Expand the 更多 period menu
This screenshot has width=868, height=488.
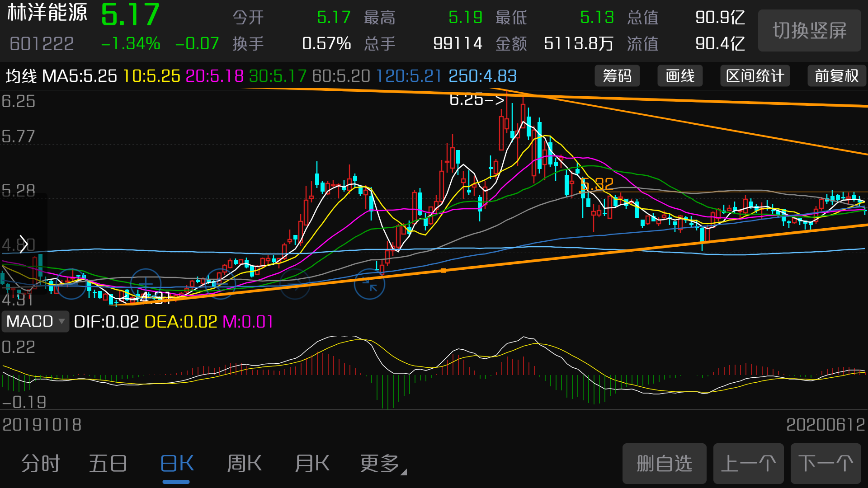[383, 464]
